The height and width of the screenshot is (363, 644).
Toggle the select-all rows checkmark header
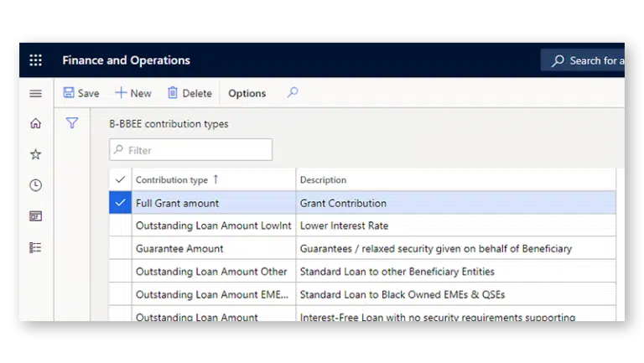120,179
